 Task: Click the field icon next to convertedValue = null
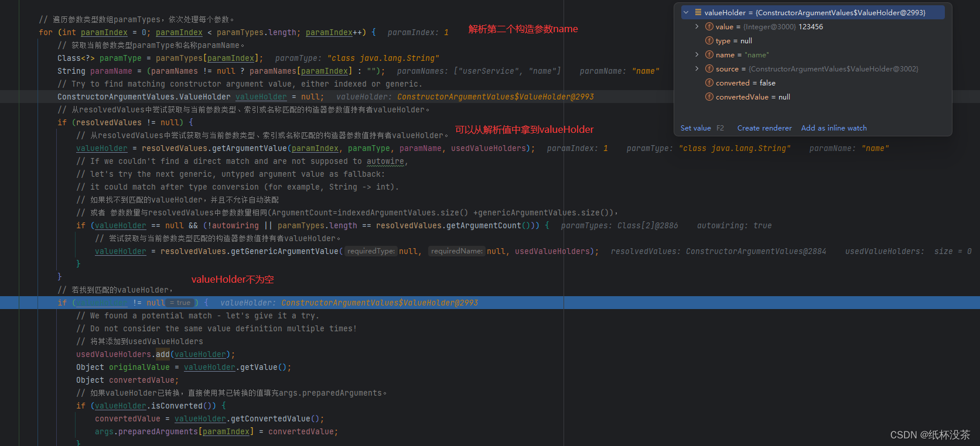click(709, 97)
